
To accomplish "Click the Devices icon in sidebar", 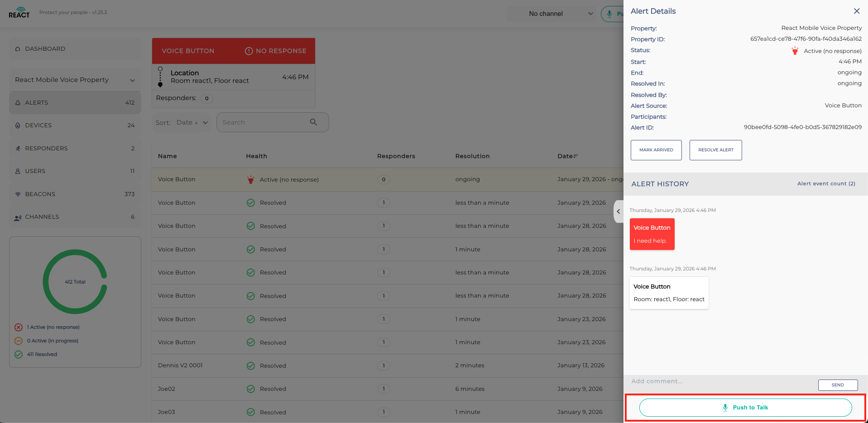I will point(18,125).
